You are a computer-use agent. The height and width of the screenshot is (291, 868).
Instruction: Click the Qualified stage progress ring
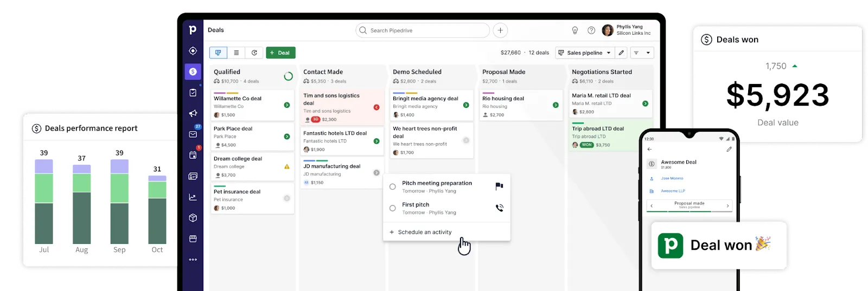288,76
